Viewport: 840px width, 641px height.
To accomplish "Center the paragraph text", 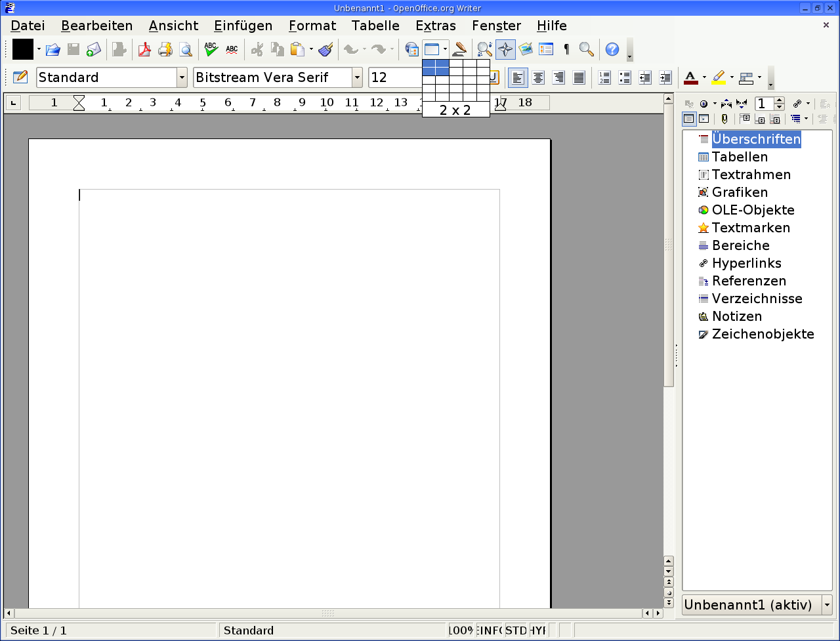I will point(538,77).
